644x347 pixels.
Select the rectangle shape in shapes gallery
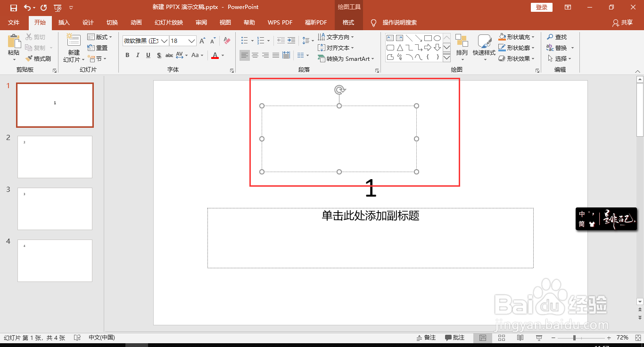tap(428, 38)
